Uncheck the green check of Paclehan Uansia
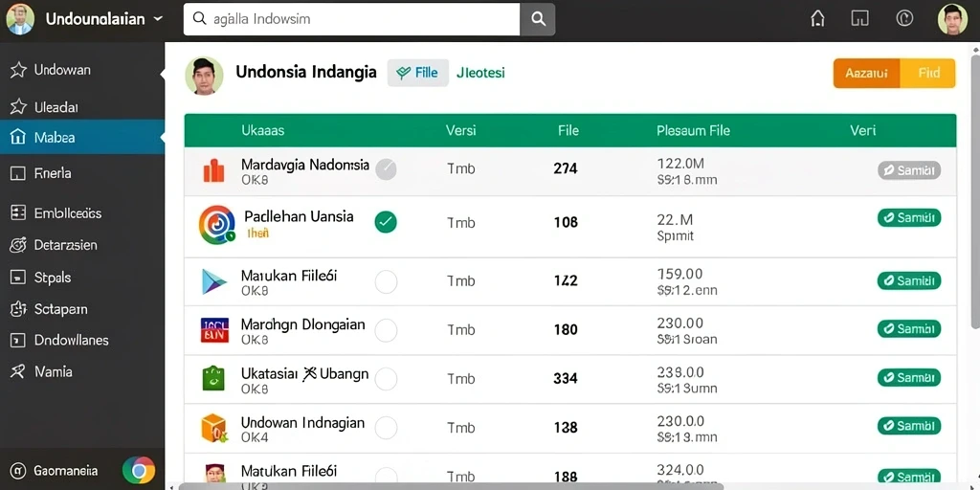 coord(386,222)
